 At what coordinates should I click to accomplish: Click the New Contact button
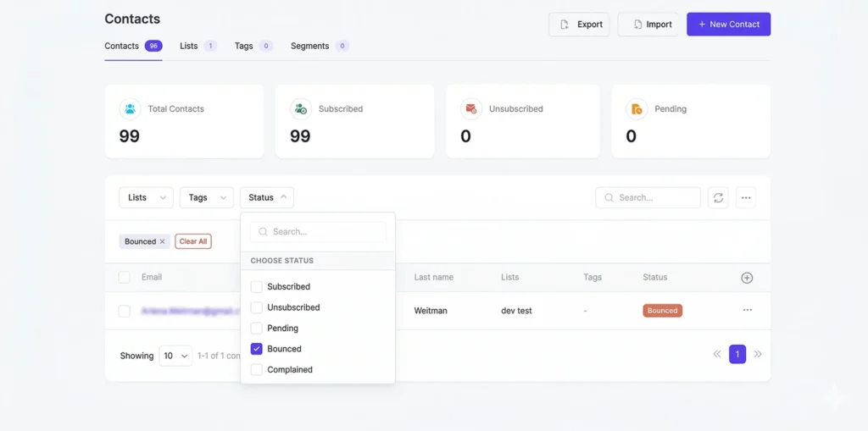pos(728,25)
